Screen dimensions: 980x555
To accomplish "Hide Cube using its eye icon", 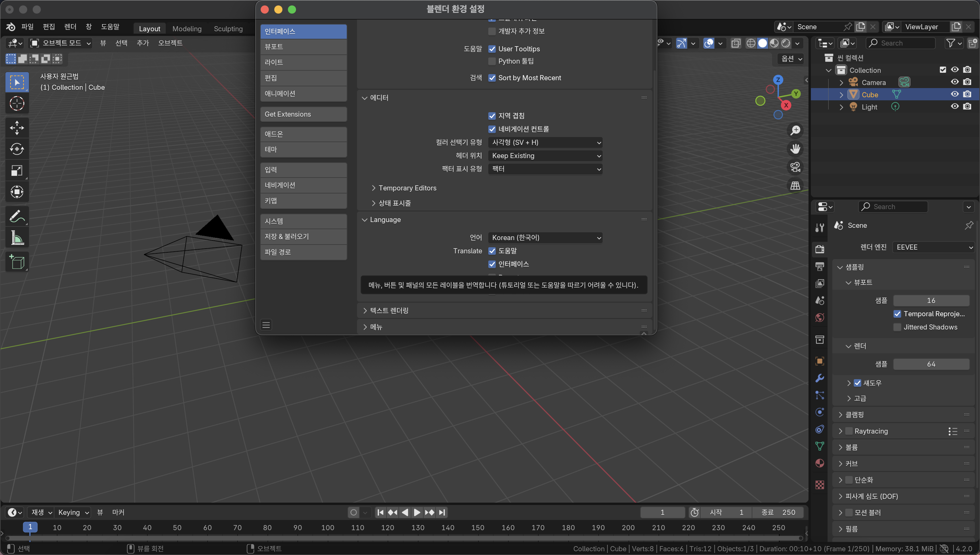I will pyautogui.click(x=954, y=94).
